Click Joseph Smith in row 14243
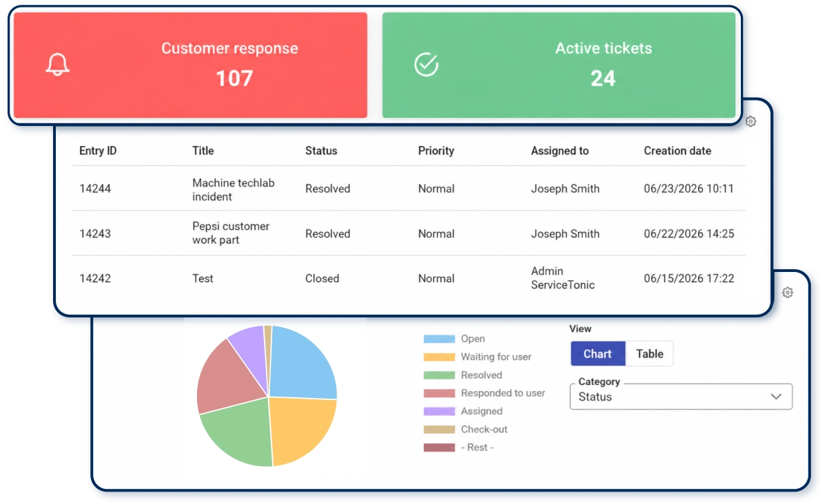 565,233
